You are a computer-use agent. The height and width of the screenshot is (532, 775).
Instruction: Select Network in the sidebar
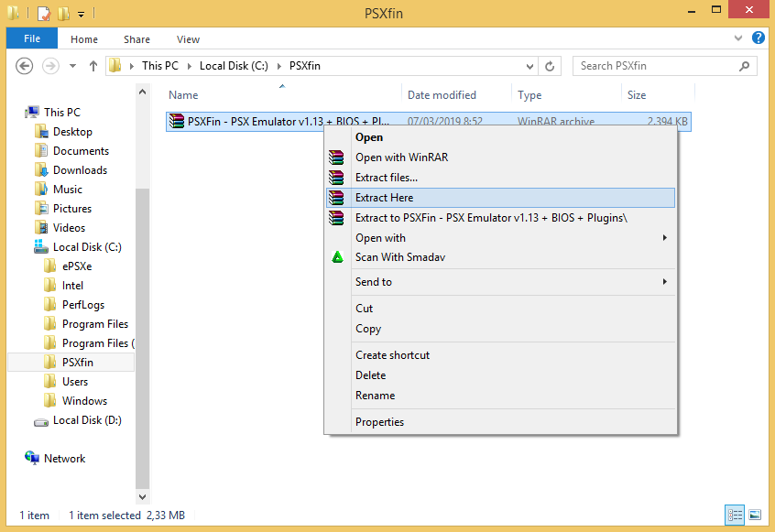(64, 458)
